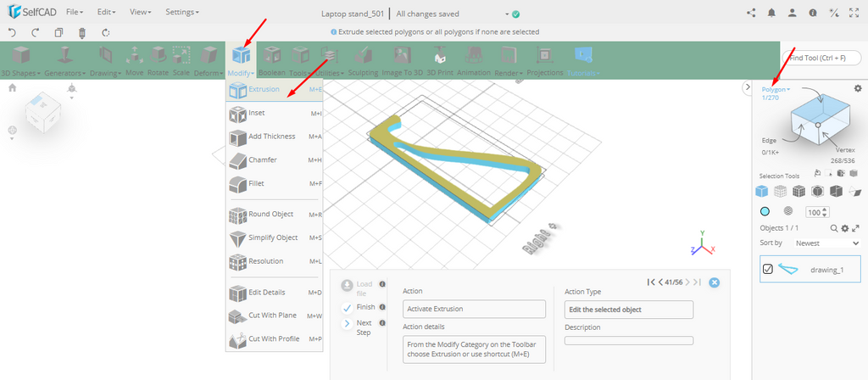The image size is (868, 380).
Task: Select Extrusion from the Modify menu
Action: click(x=263, y=89)
